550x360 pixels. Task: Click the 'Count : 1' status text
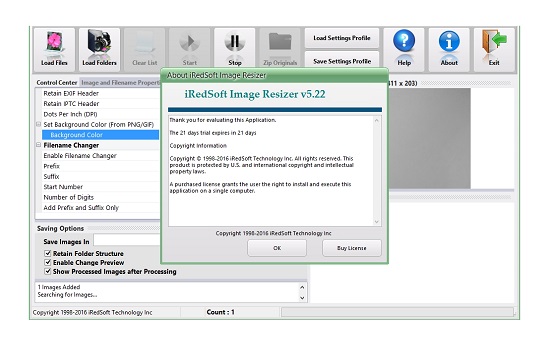click(220, 312)
